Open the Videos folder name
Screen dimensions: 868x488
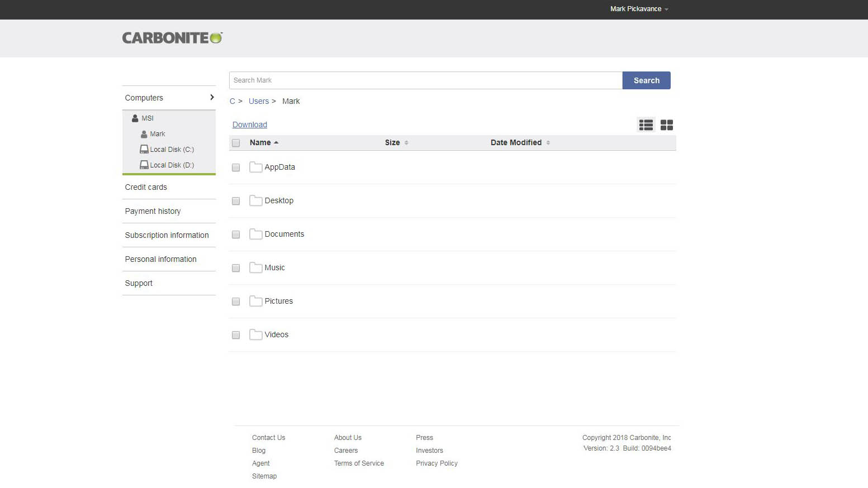[277, 334]
